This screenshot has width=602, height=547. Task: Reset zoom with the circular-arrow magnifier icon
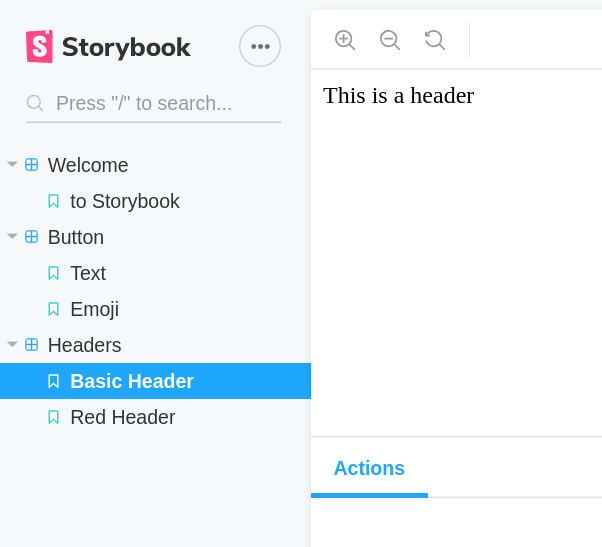(435, 40)
